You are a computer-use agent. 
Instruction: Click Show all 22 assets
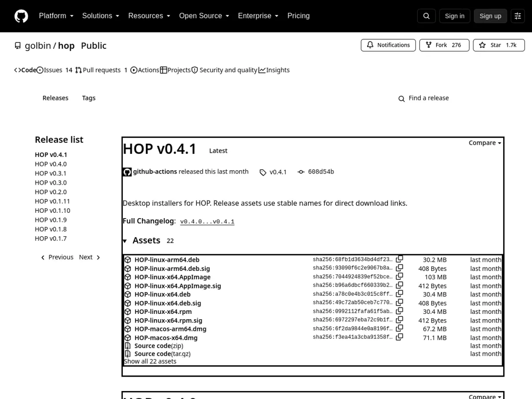click(150, 361)
